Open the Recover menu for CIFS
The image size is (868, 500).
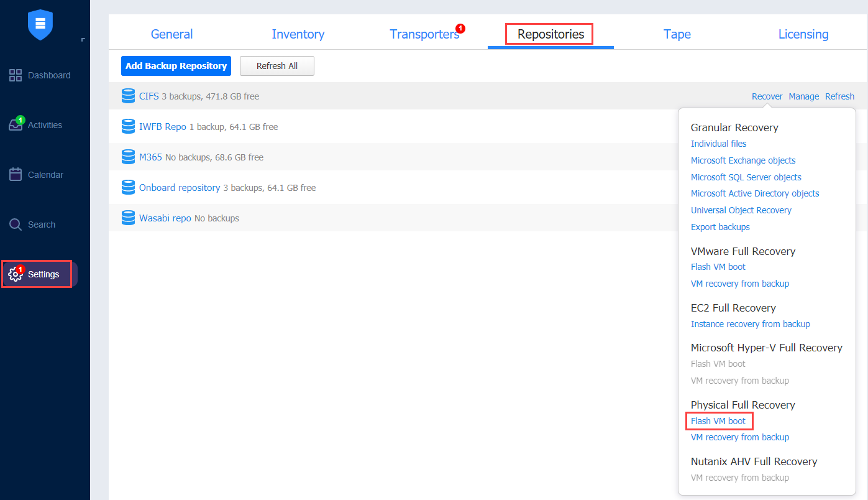point(767,96)
